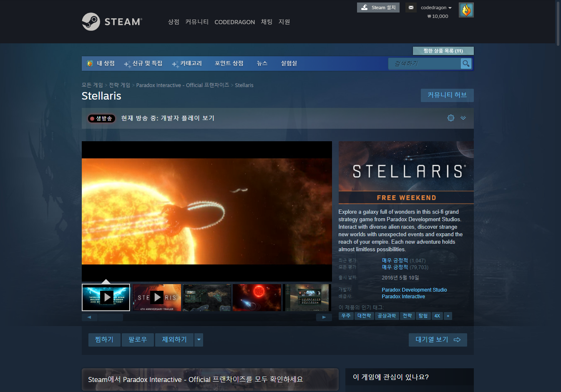Viewport: 561px width, 392px height.
Task: Click the 공상과학 tag
Action: [387, 316]
